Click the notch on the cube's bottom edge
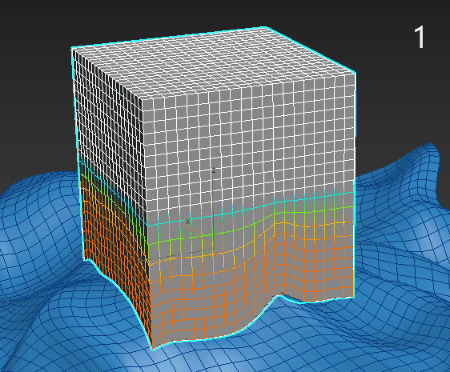The height and width of the screenshot is (372, 450). coord(282,295)
